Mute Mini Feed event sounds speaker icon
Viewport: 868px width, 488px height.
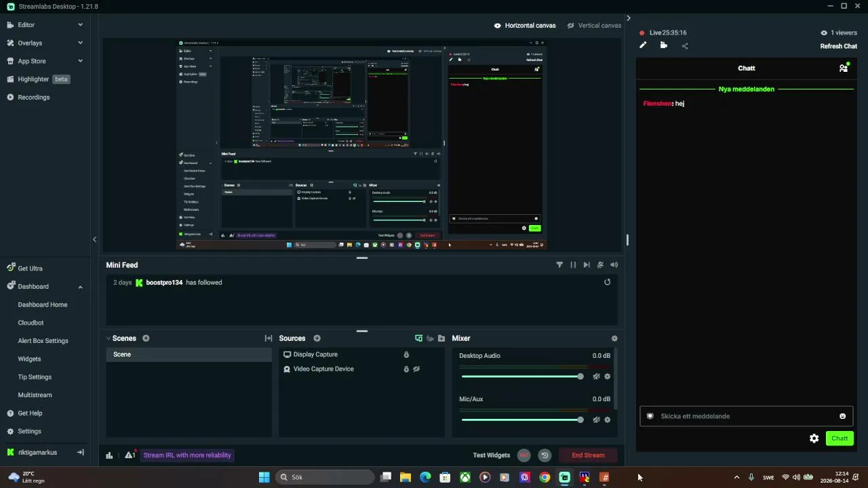click(x=614, y=265)
